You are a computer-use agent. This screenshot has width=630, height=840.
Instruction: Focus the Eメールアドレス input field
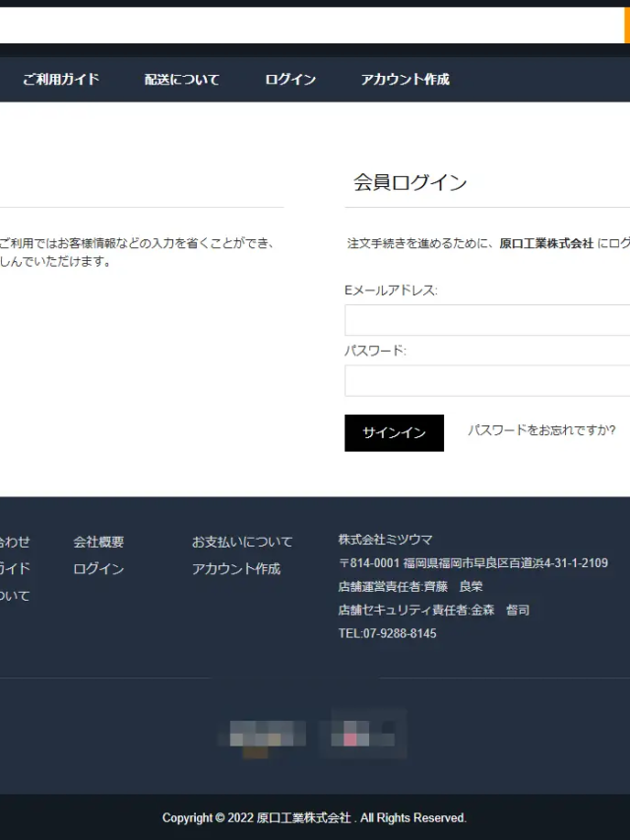coord(487,320)
